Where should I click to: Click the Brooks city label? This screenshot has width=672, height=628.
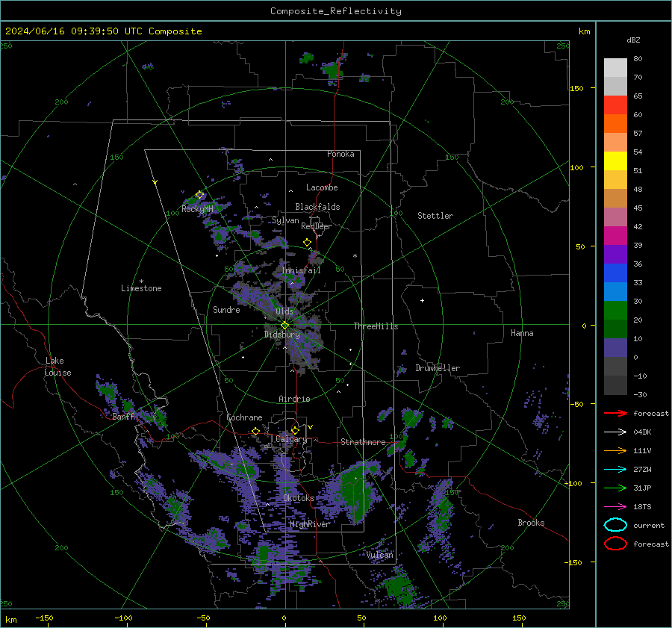click(531, 523)
